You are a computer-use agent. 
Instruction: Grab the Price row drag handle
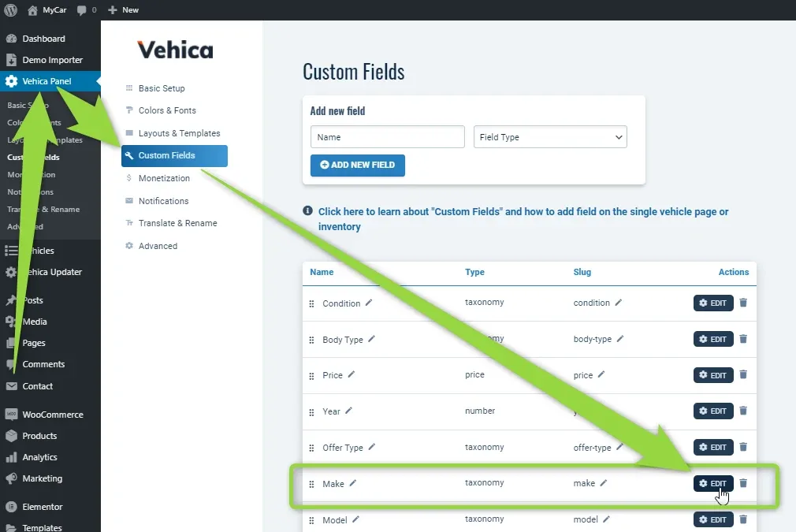point(311,376)
